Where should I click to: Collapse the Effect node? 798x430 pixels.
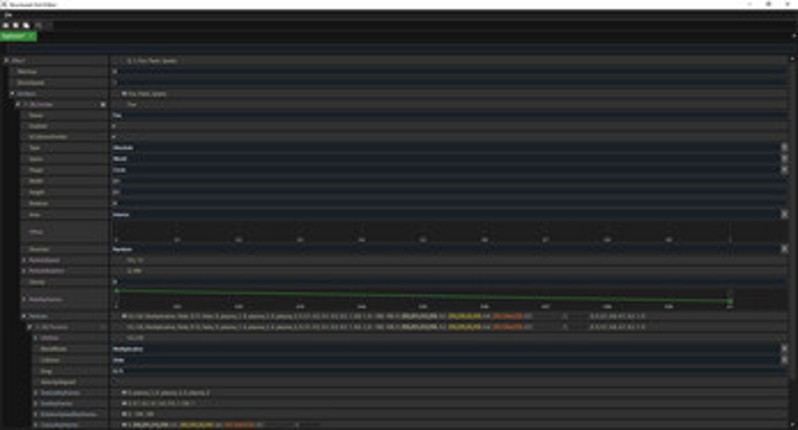pos(6,61)
